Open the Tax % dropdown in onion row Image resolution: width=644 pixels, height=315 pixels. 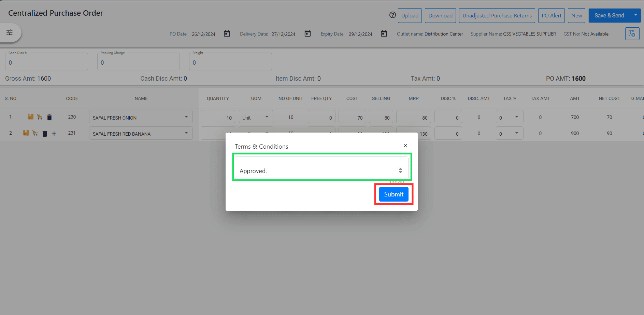510,117
